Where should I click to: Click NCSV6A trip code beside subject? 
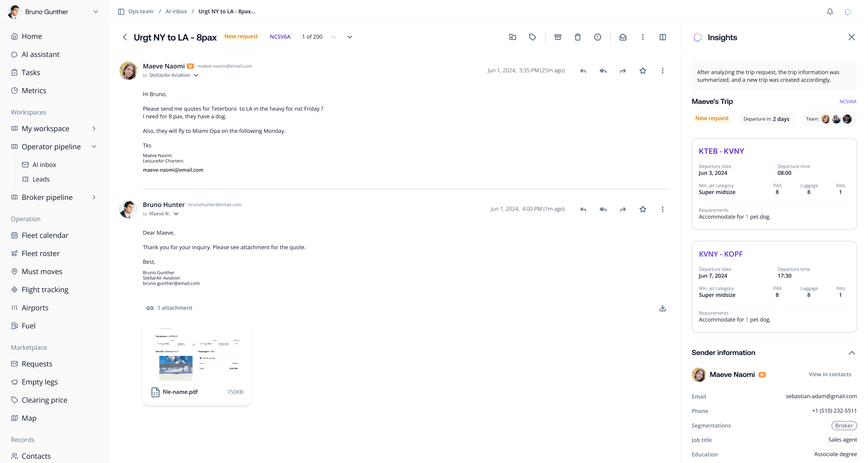(x=280, y=37)
